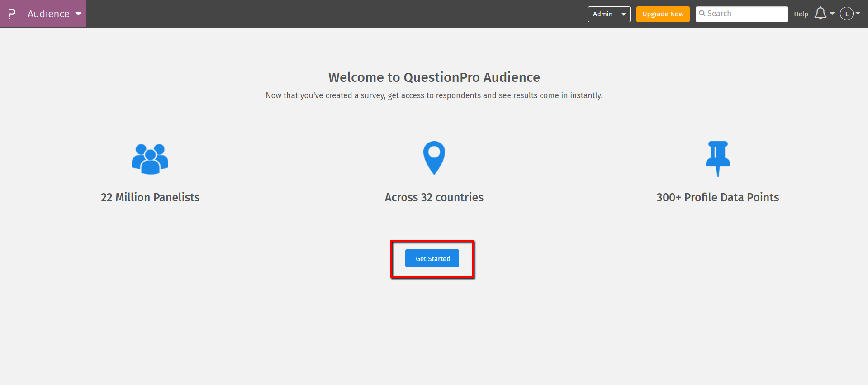Click the pushpin profile data icon
Screen dimensions: 868x385
pyautogui.click(x=718, y=159)
